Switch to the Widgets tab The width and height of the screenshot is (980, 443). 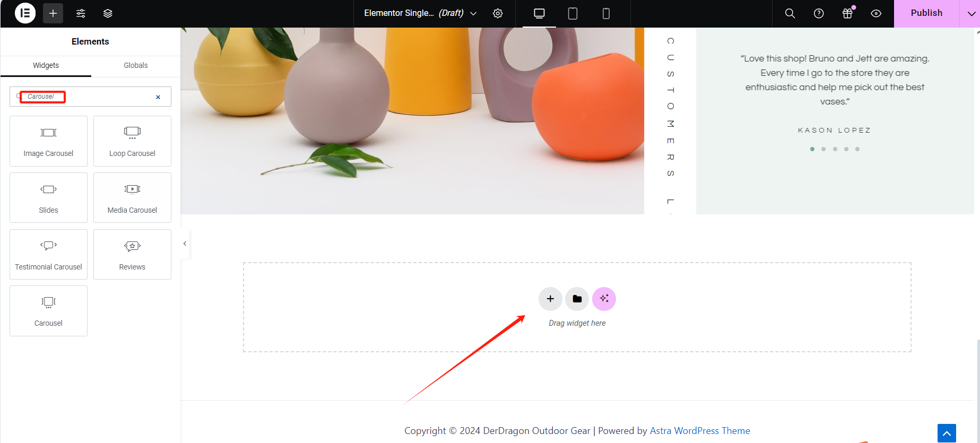tap(46, 65)
